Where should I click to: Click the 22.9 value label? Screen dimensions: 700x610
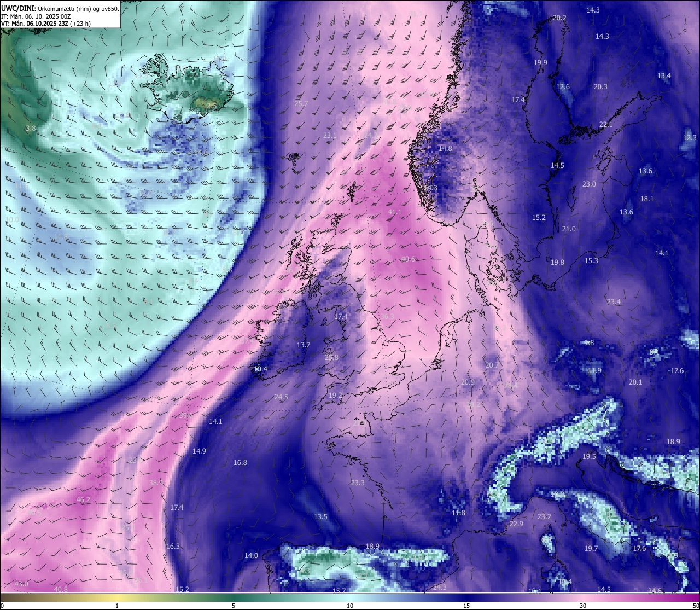click(x=516, y=524)
